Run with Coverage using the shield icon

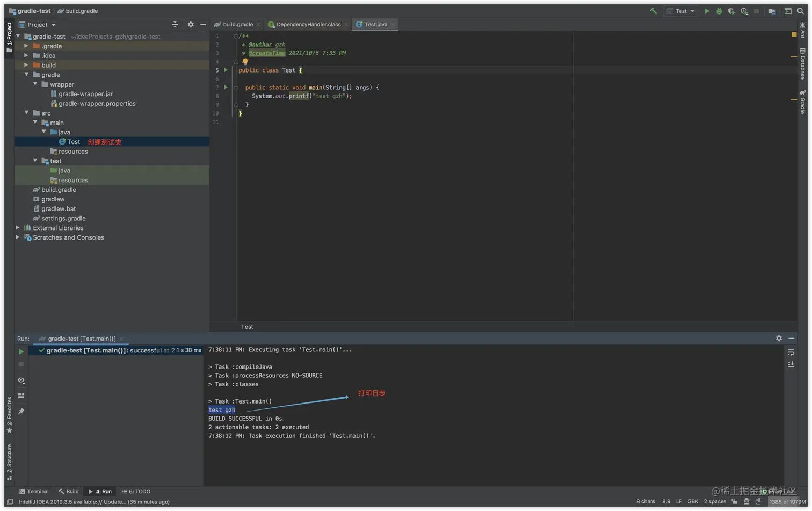pos(731,11)
